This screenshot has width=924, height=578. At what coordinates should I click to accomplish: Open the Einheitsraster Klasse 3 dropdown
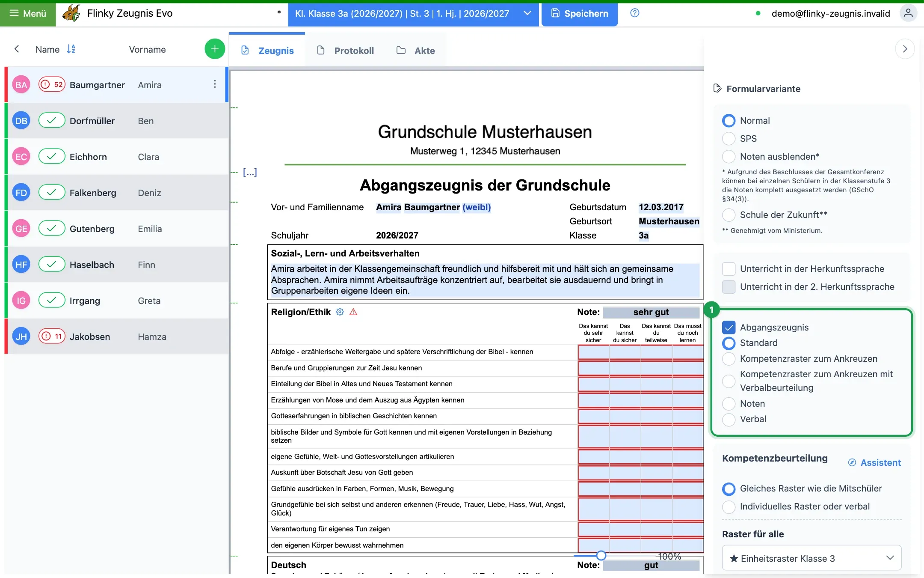coord(811,558)
